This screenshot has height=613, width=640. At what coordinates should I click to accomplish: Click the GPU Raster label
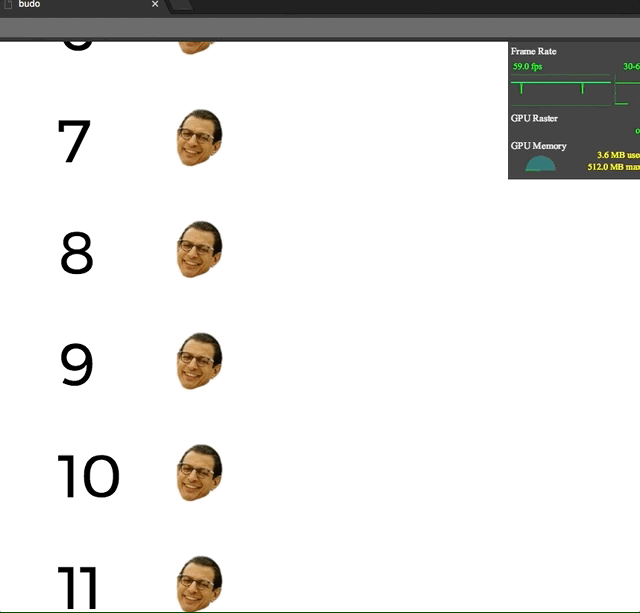pyautogui.click(x=534, y=118)
